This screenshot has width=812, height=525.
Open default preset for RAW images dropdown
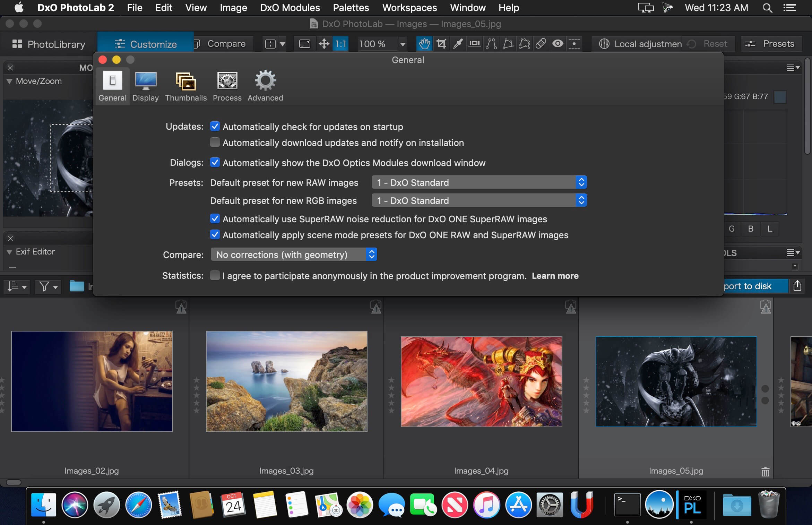click(x=479, y=182)
